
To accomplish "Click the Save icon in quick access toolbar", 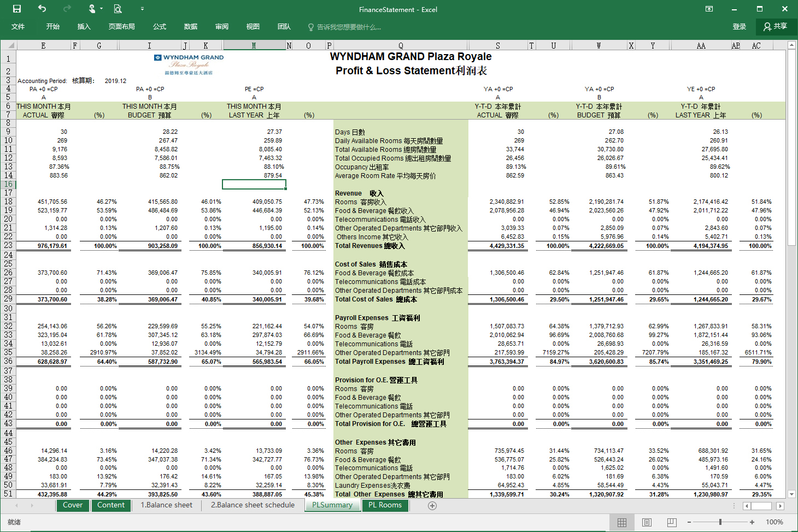I will 17,9.
